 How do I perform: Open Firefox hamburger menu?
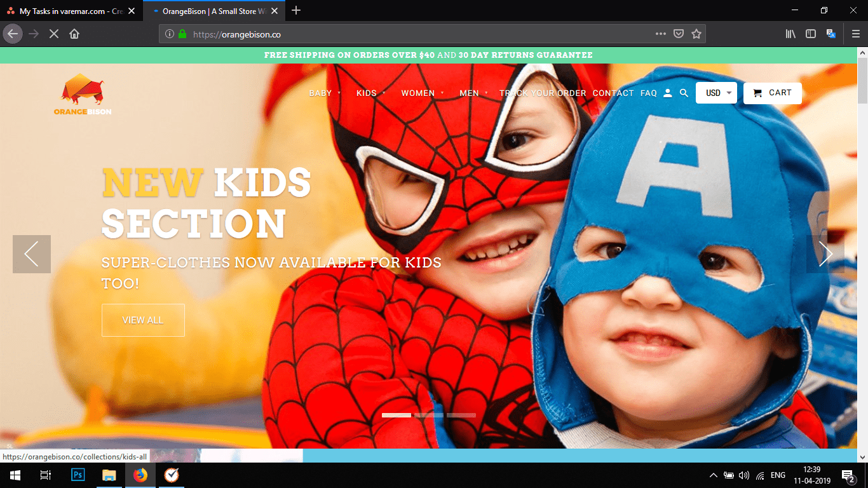tap(856, 34)
